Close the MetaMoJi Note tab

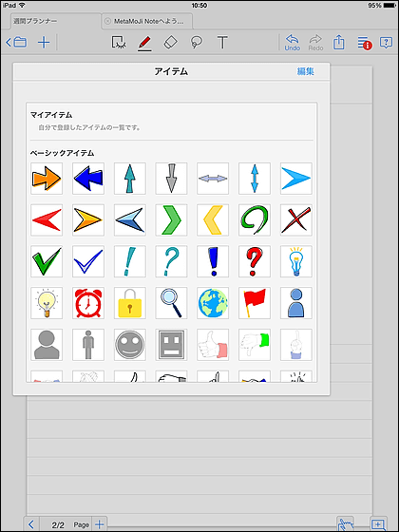pos(107,21)
